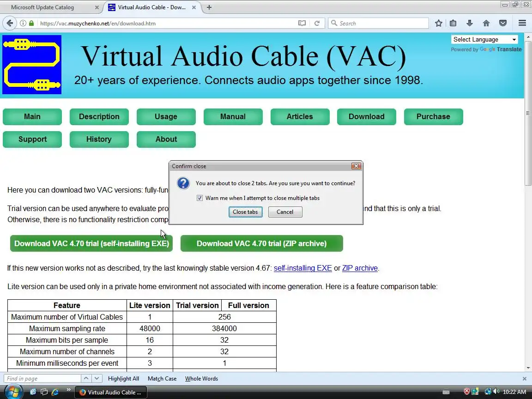Click the '384000' sampling rate table cell
Image resolution: width=532 pixels, height=399 pixels.
pyautogui.click(x=224, y=328)
